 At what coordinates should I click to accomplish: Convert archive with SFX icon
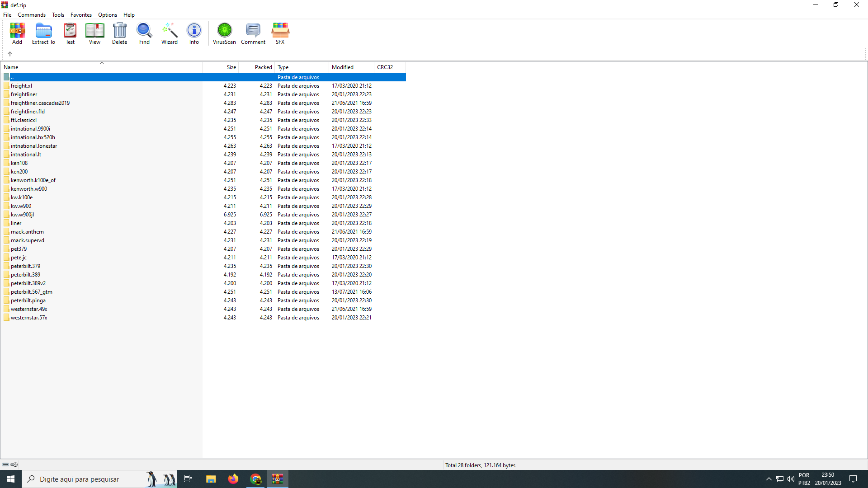pyautogui.click(x=280, y=33)
